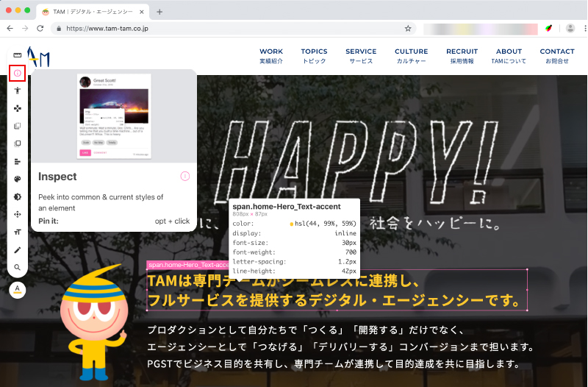
Task: Select the Padding tool icon
Action: point(17,143)
